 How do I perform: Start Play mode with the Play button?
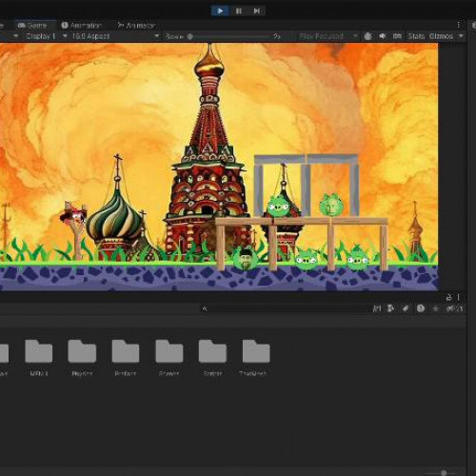(x=220, y=11)
